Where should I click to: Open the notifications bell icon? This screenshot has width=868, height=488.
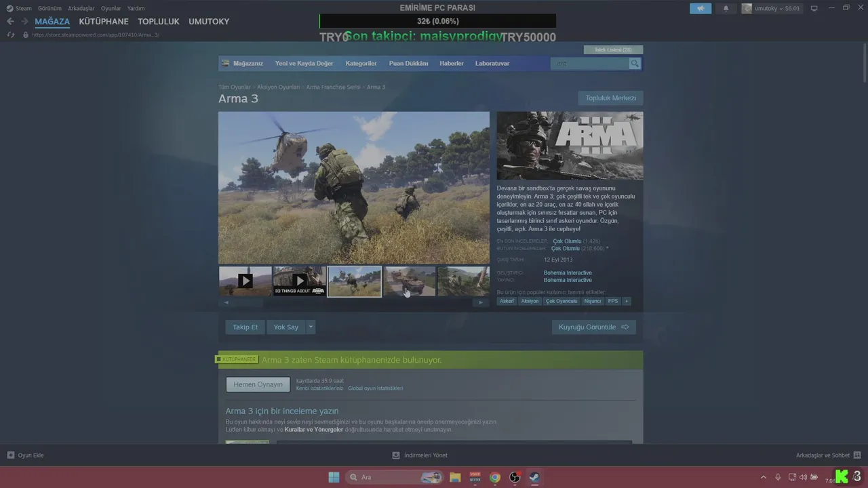tap(726, 8)
